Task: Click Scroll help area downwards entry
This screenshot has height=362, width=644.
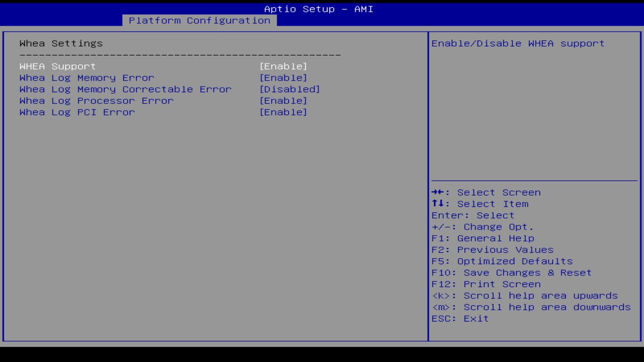Action: (x=531, y=307)
